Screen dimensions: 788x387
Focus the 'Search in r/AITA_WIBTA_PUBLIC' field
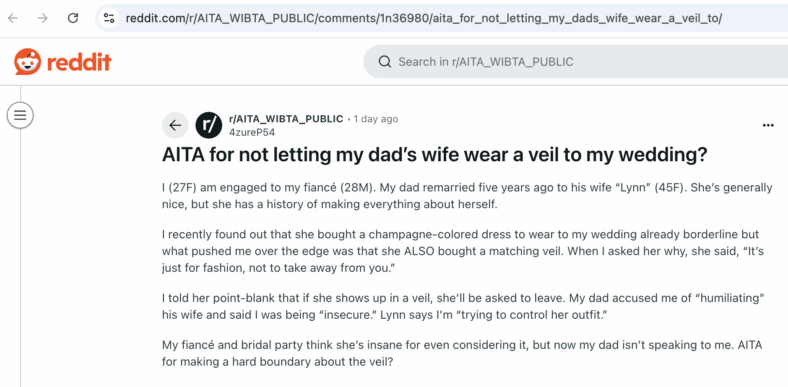(x=575, y=62)
